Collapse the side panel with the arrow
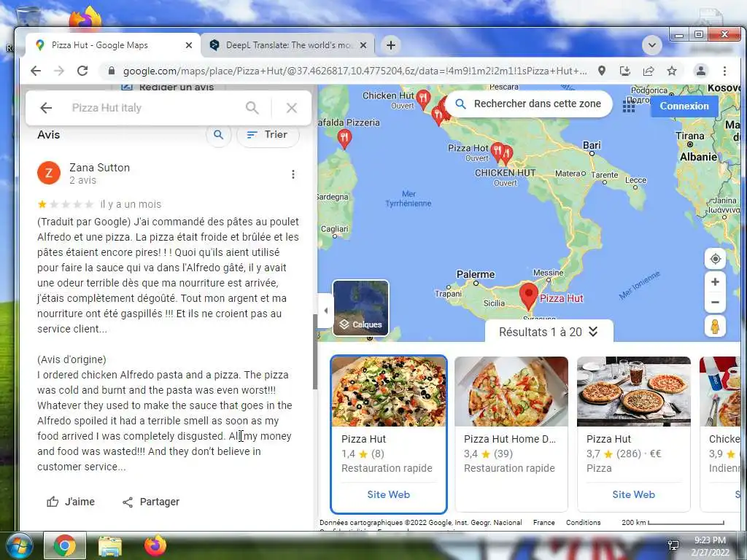The image size is (747, 560). tap(325, 311)
